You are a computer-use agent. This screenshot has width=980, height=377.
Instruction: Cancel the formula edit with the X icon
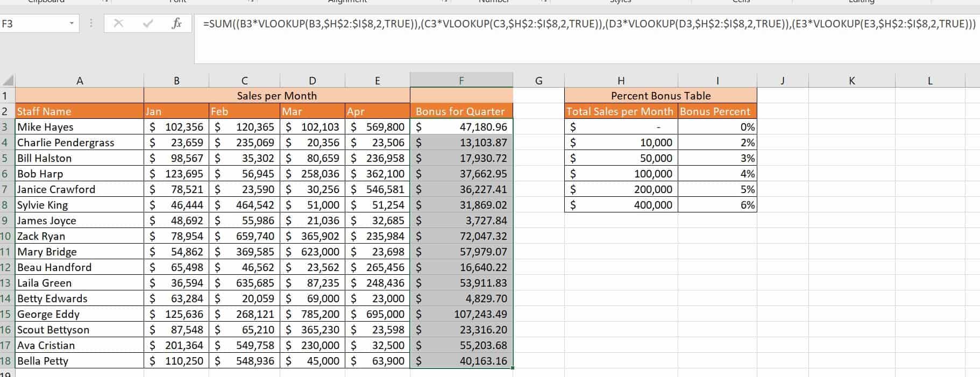pos(118,24)
